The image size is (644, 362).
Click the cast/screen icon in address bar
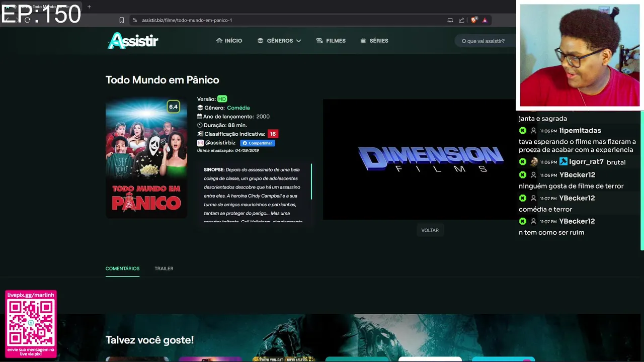coord(450,20)
